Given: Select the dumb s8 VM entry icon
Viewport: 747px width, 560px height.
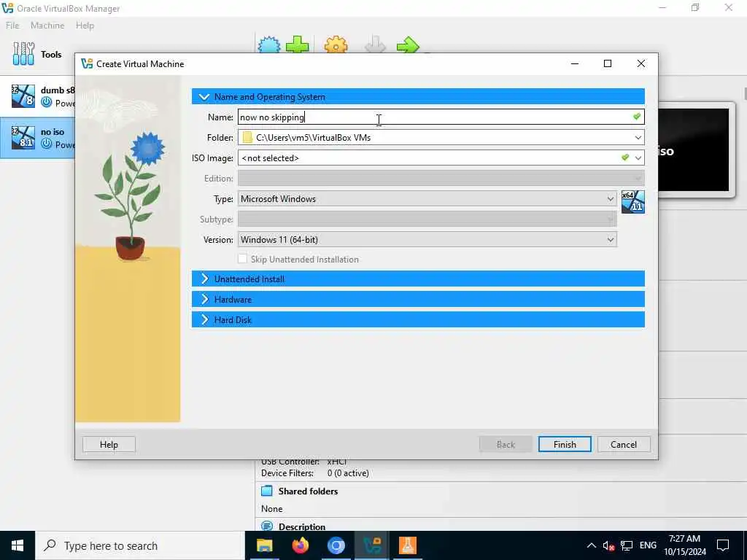Looking at the screenshot, I should (23, 96).
